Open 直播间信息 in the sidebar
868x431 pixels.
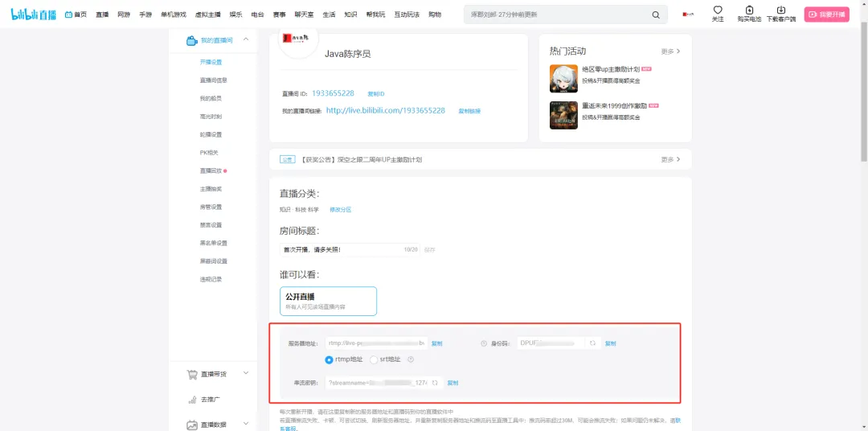[x=213, y=80]
